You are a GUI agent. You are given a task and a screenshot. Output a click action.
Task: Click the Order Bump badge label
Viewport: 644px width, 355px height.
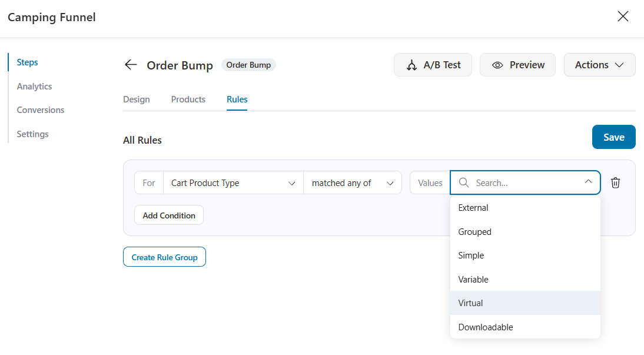point(248,65)
